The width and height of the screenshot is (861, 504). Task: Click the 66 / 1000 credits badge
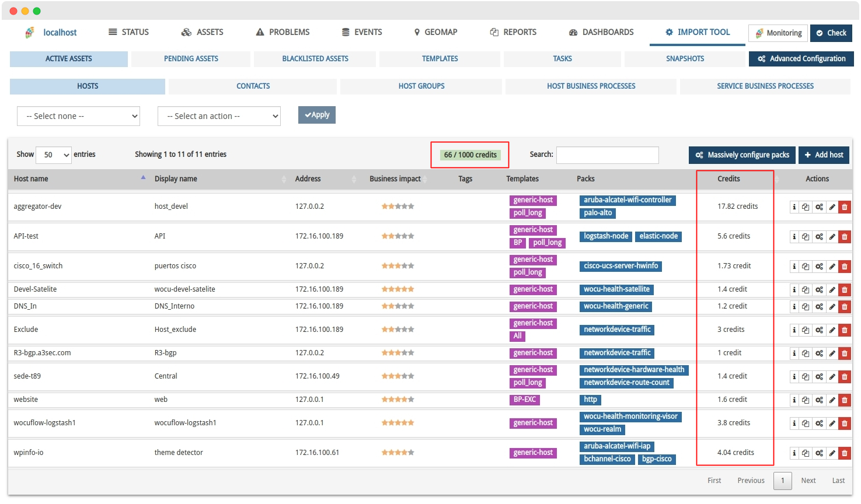click(x=470, y=155)
